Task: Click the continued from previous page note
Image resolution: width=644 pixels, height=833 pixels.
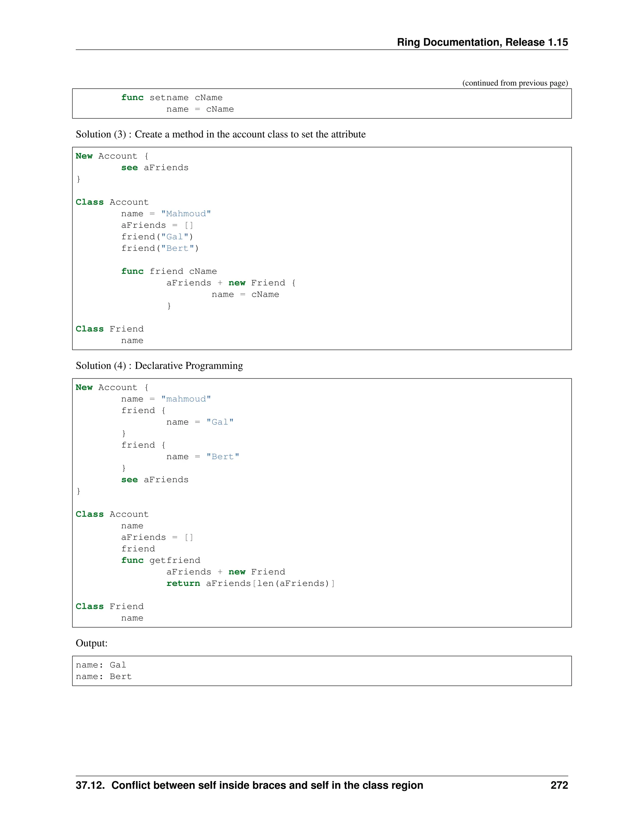Action: (515, 83)
